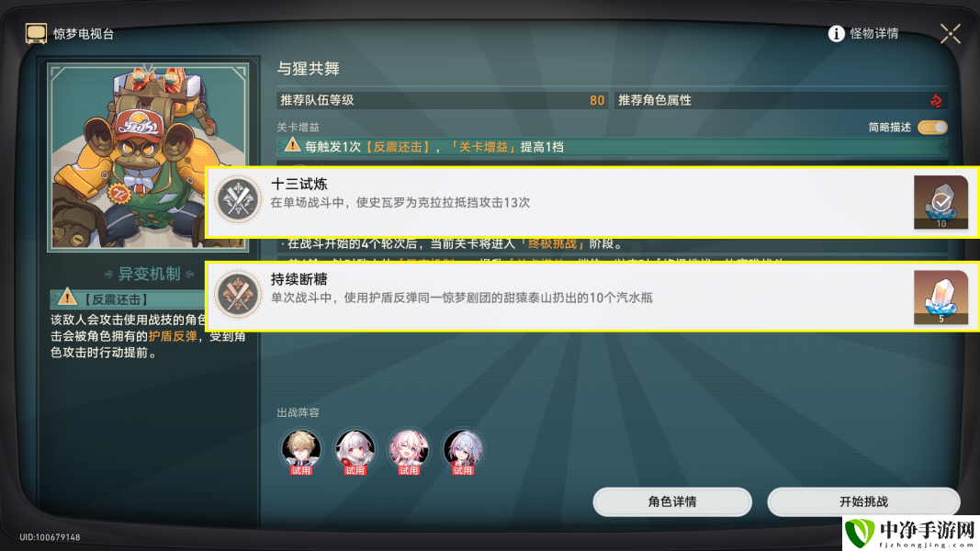Click the 5 stellar jade reward icon
Screen dimensions: 980x551
941,298
